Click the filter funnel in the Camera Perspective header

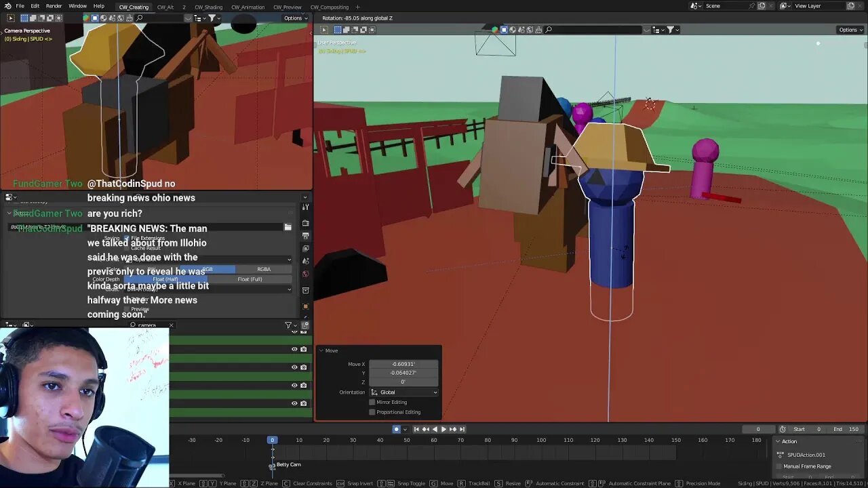pos(212,18)
